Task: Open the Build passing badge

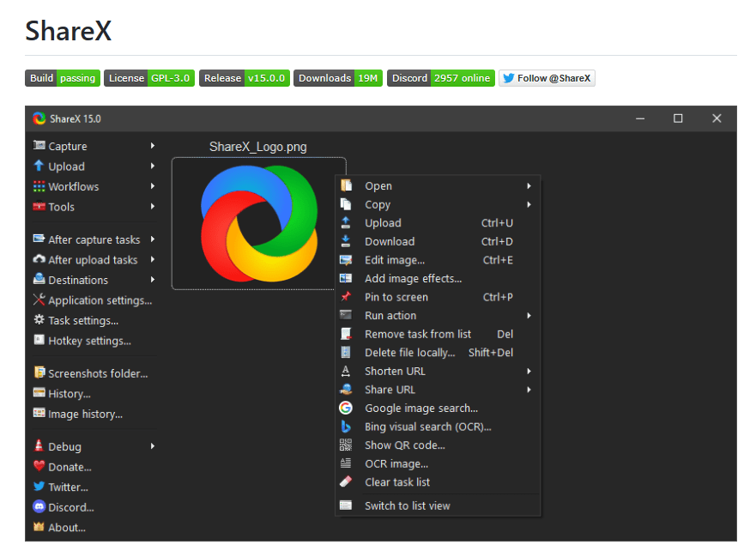Action: 63,78
